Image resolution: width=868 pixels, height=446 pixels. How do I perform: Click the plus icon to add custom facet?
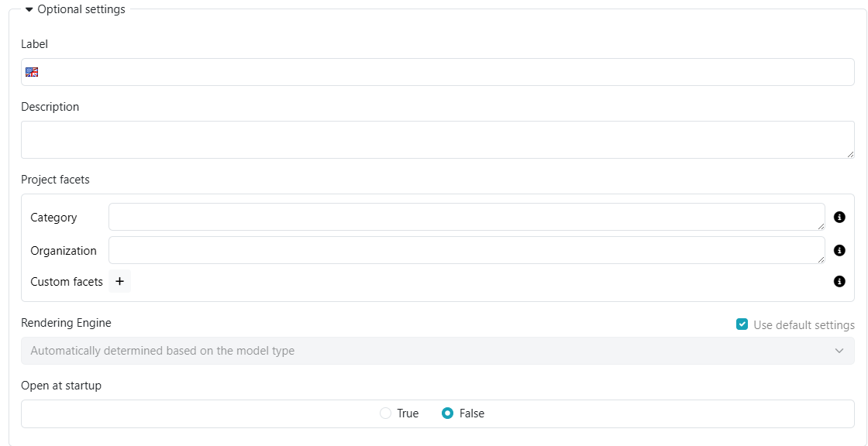coord(119,281)
